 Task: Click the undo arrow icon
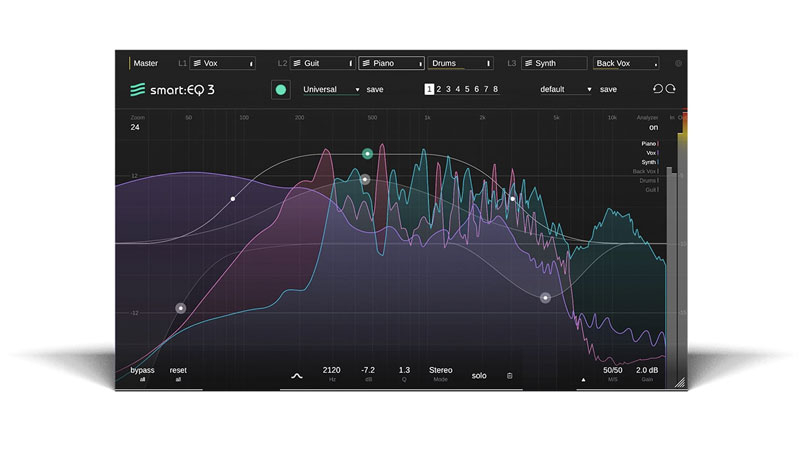658,89
